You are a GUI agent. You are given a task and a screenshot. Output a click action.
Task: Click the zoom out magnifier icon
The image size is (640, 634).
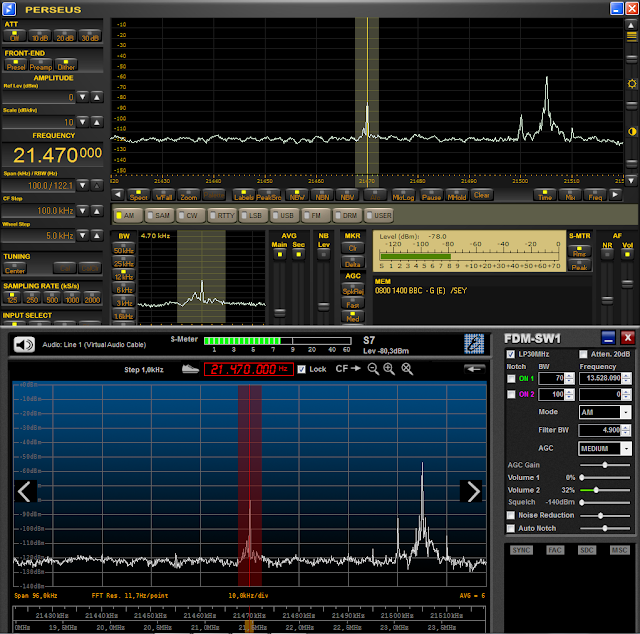[373, 369]
